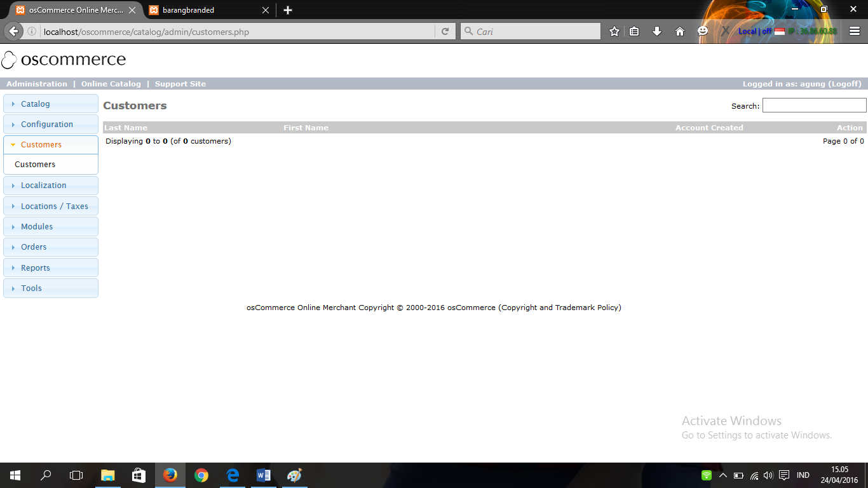Expand the Modules sidebar section
This screenshot has height=488, width=868.
click(x=51, y=226)
